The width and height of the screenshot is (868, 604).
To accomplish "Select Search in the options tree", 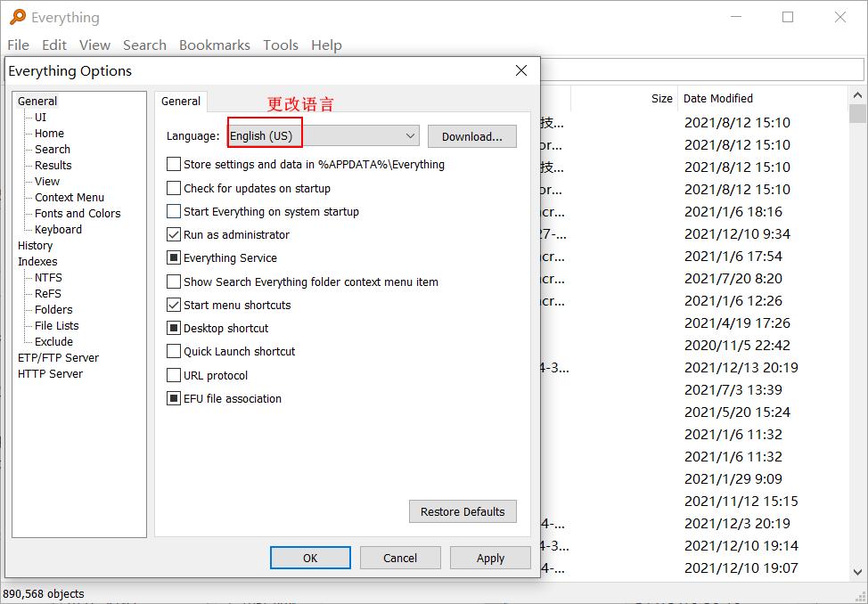I will (53, 149).
